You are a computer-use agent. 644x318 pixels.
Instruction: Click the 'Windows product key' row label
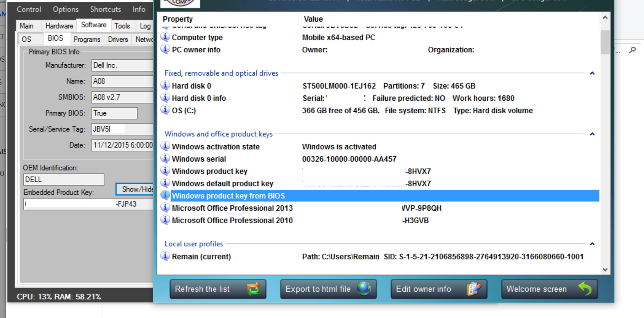pos(209,171)
